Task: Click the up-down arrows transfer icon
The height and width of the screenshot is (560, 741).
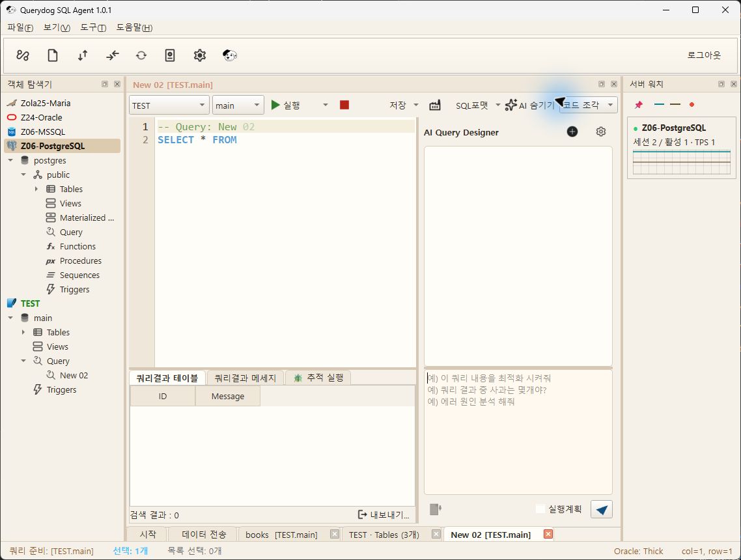Action: point(83,55)
